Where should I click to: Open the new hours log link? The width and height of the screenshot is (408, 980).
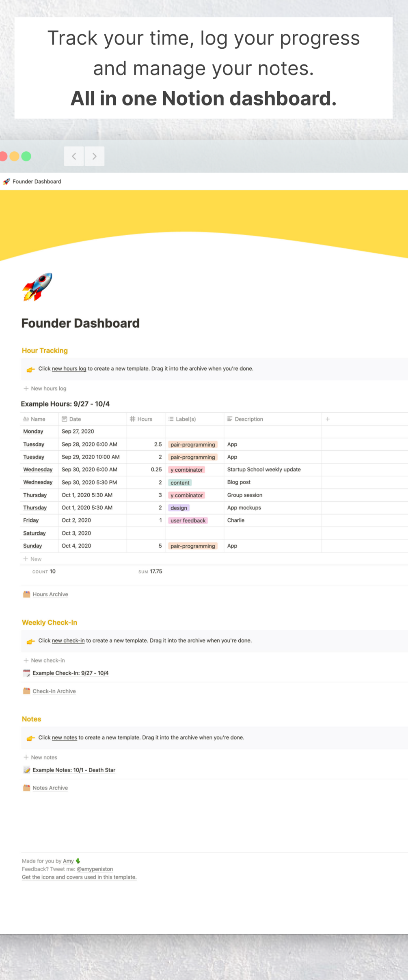click(69, 369)
